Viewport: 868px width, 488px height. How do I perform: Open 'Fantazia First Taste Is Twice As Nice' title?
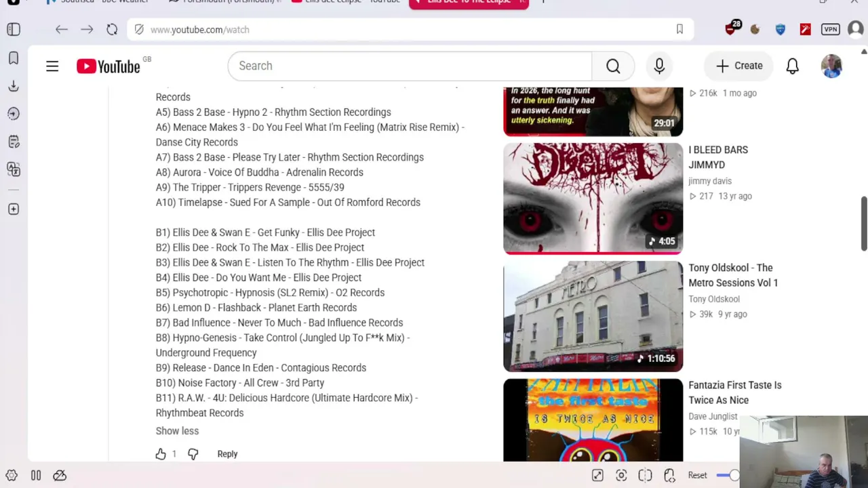(x=735, y=392)
